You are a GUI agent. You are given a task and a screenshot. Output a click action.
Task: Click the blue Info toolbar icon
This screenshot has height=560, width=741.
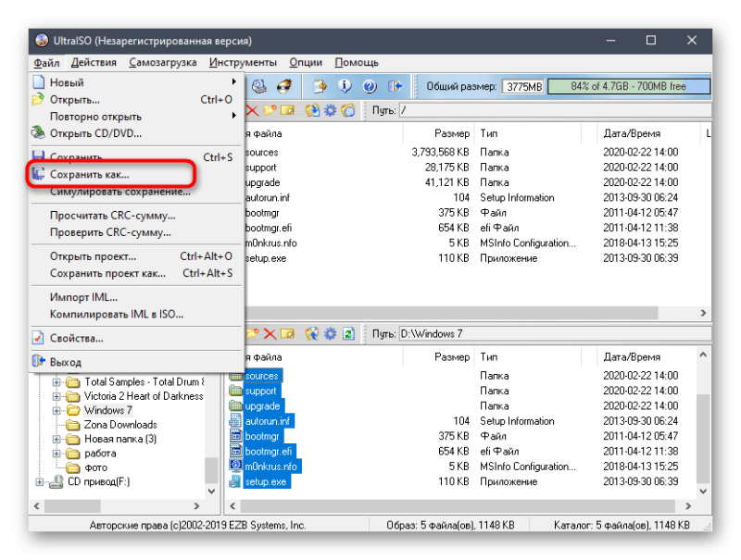tap(345, 86)
